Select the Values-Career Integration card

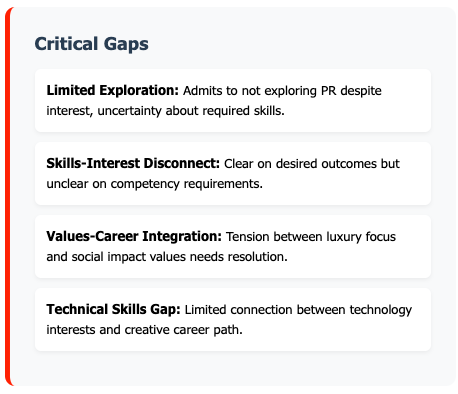pyautogui.click(x=233, y=247)
